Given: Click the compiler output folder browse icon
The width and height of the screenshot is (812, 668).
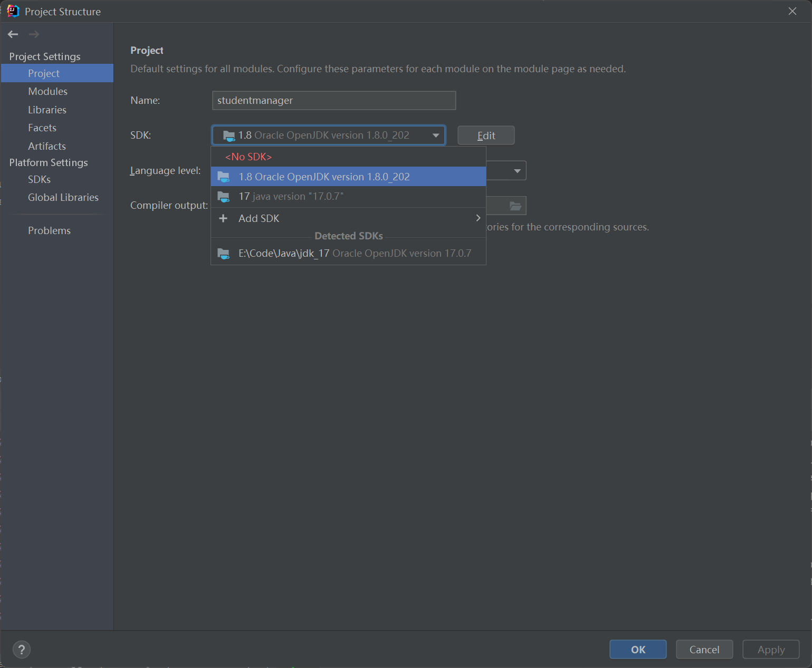Looking at the screenshot, I should click(x=515, y=206).
